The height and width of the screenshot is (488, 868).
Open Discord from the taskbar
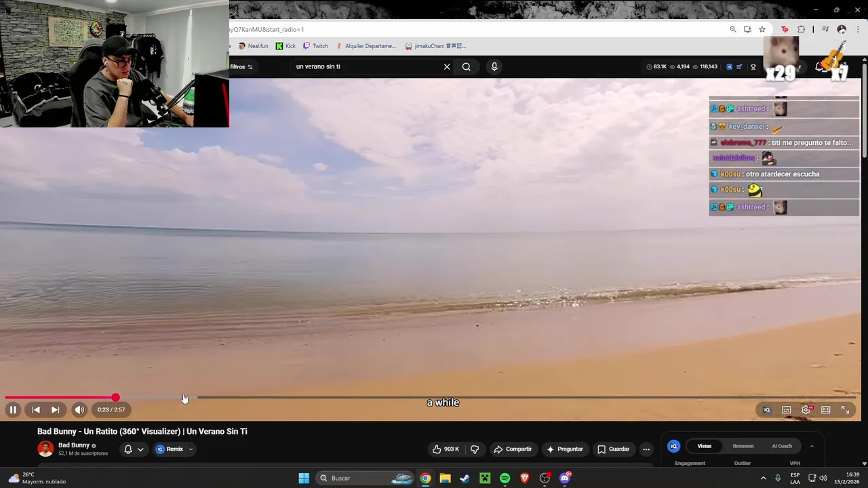coord(565,478)
